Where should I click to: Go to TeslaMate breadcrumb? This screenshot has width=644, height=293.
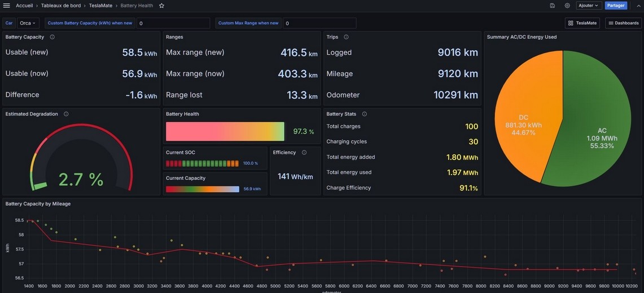click(x=100, y=6)
